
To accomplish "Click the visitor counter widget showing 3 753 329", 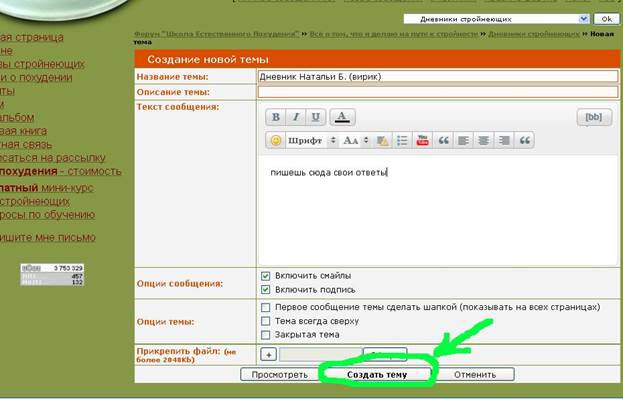I will coord(52,275).
